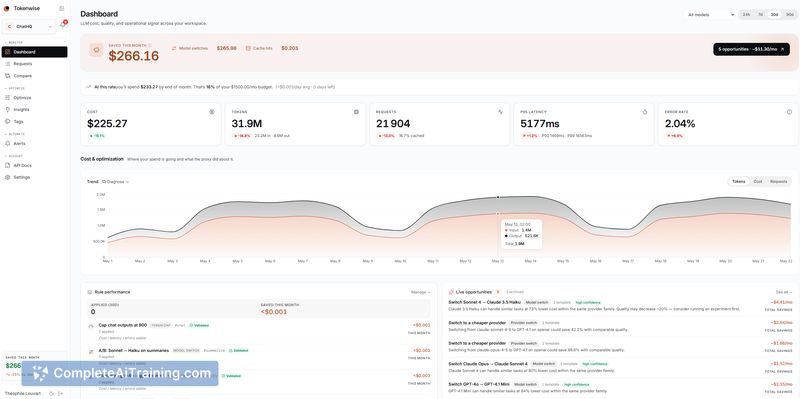800x399 pixels.
Task: Open the Requests page in sidebar
Action: [34, 64]
